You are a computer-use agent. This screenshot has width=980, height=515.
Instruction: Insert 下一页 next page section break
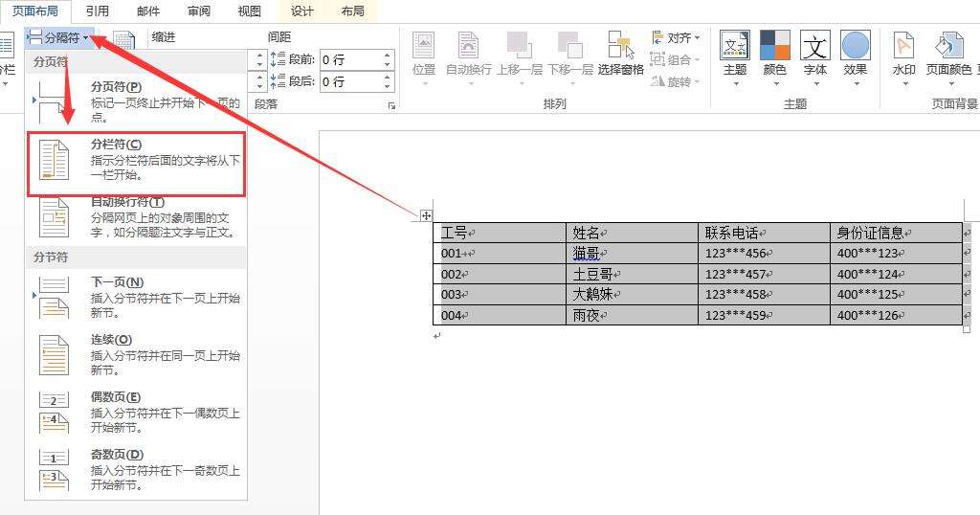(x=136, y=298)
